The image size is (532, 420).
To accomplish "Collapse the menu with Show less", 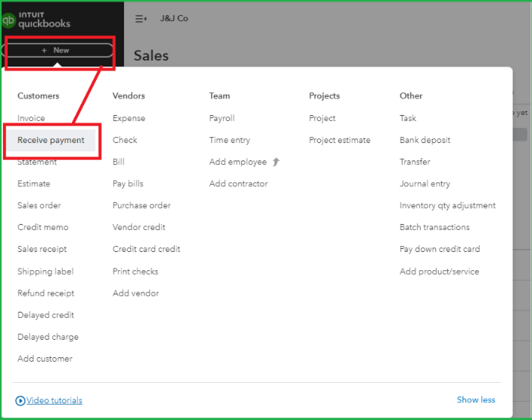I will click(476, 400).
